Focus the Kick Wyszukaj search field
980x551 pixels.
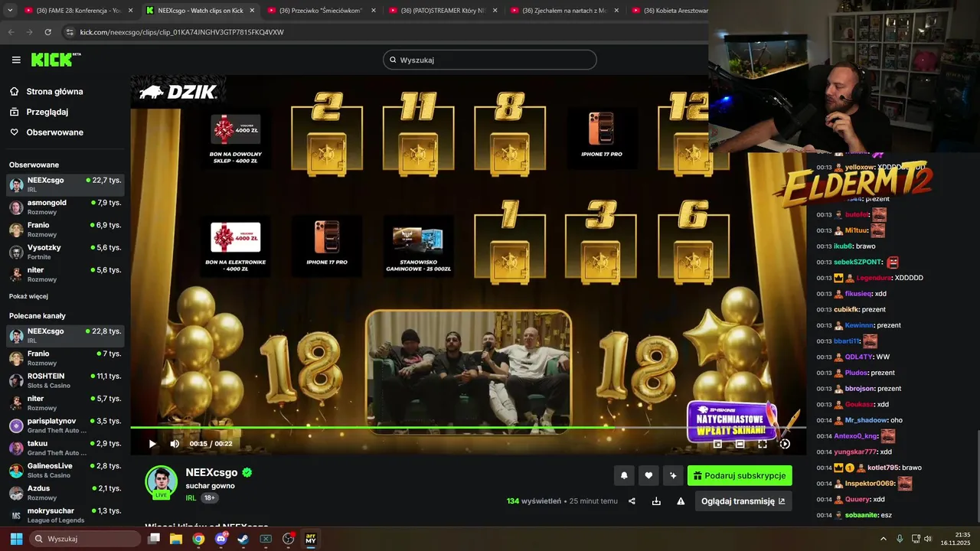(490, 60)
